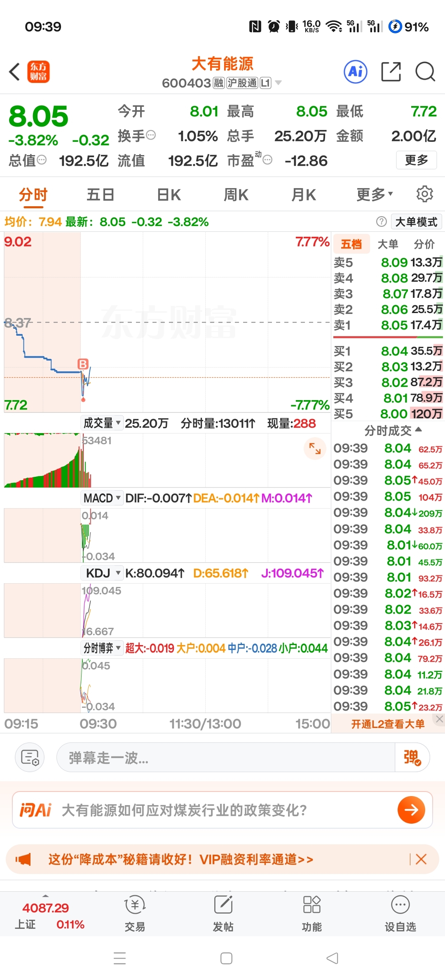This screenshot has width=445, height=980.
Task: Focus the 弹幕走一波 input field
Action: point(226,757)
